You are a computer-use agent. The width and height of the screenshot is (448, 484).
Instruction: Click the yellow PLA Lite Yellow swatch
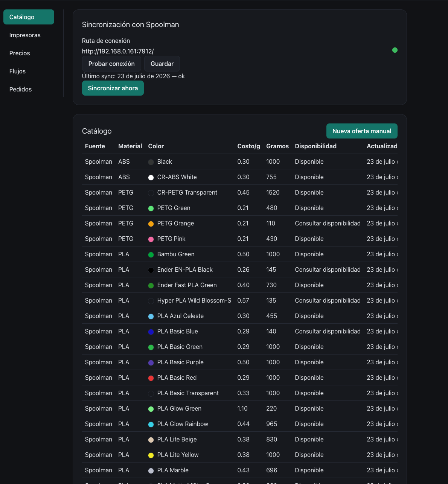click(151, 455)
